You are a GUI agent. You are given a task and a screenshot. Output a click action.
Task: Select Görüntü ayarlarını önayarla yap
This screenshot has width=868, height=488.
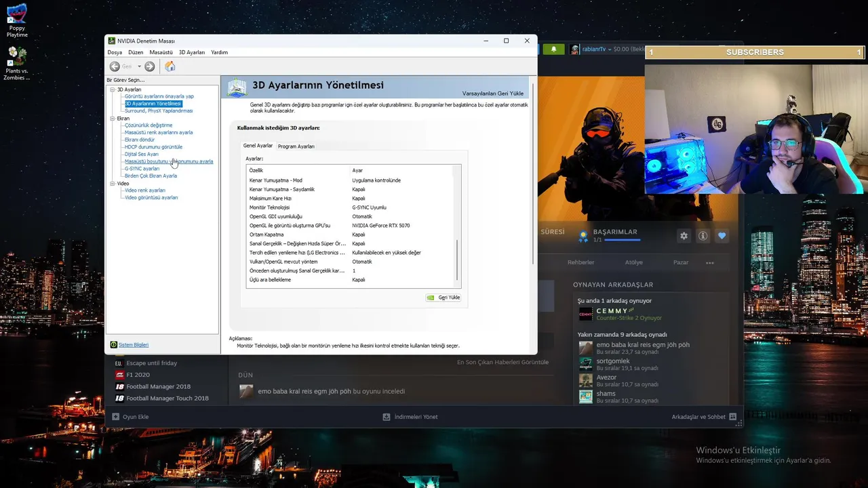159,96
